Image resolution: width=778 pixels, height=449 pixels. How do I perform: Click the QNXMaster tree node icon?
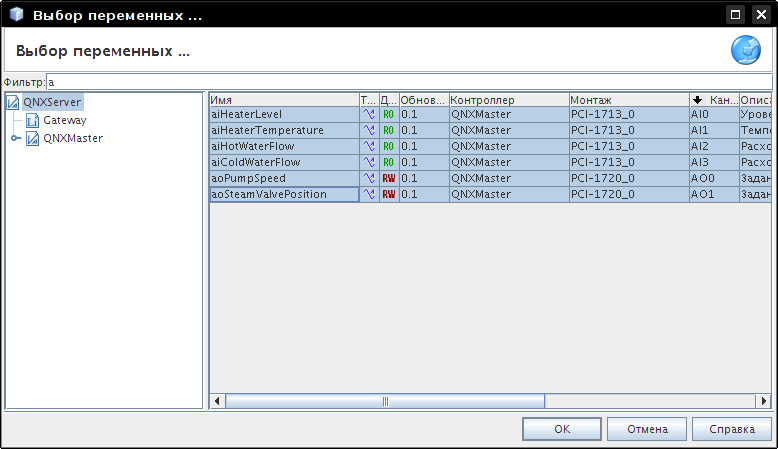pos(32,138)
